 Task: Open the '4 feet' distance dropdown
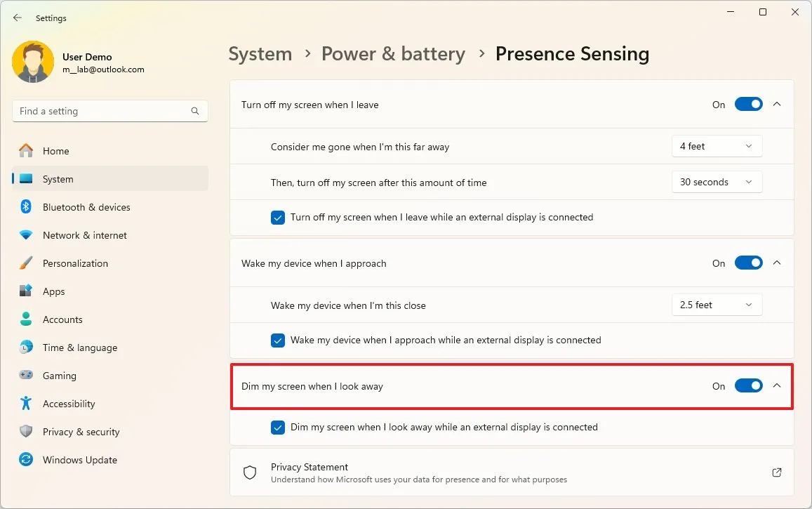click(717, 146)
